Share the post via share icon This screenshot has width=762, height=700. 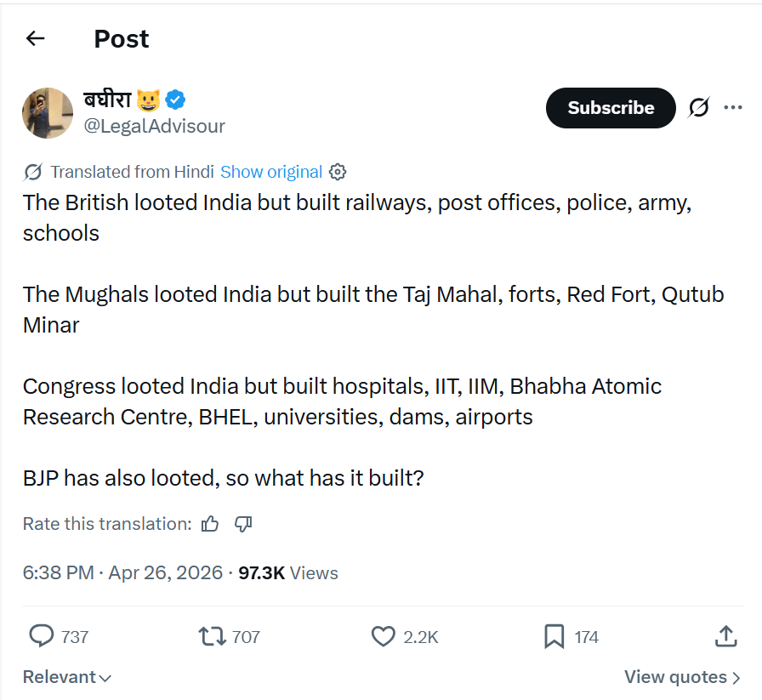725,636
